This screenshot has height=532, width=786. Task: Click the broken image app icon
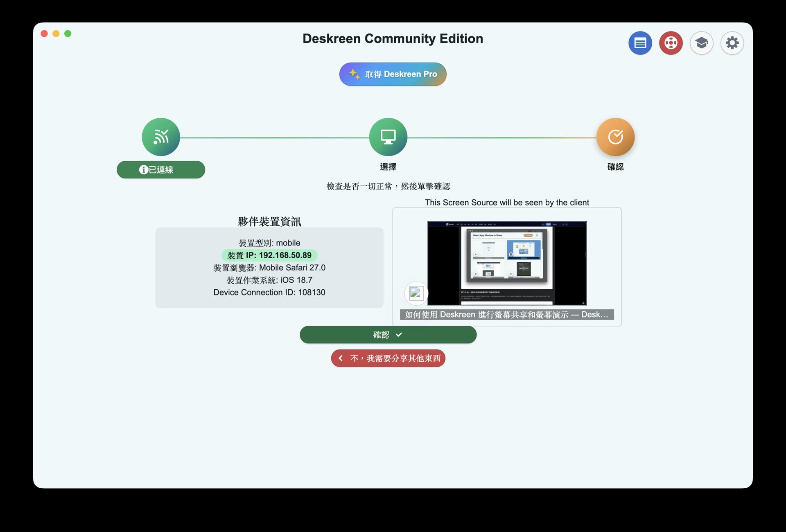(x=416, y=293)
